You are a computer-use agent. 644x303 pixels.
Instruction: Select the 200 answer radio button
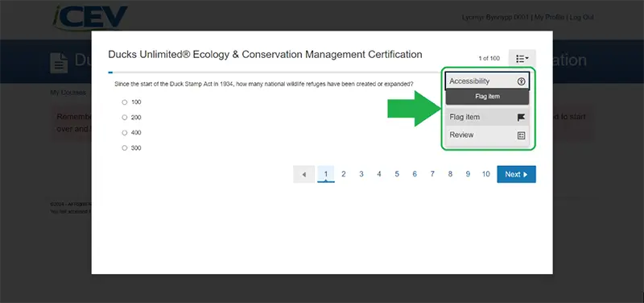click(x=125, y=118)
